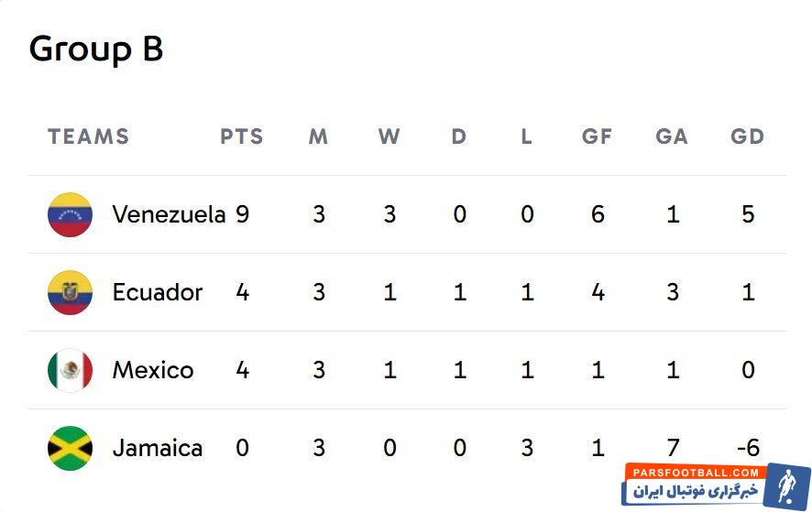Click the TEAMS column header
Viewport: 812px width, 512px height.
pyautogui.click(x=89, y=137)
